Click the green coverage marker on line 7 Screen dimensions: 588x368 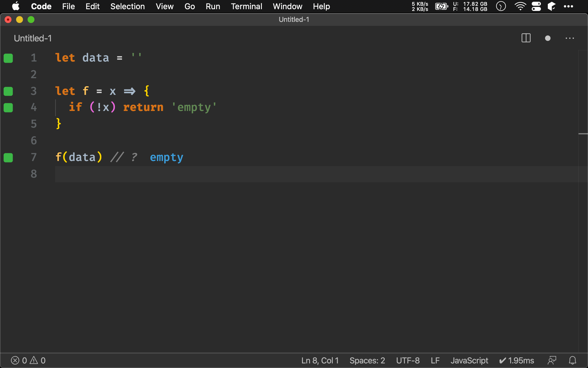[8, 158]
